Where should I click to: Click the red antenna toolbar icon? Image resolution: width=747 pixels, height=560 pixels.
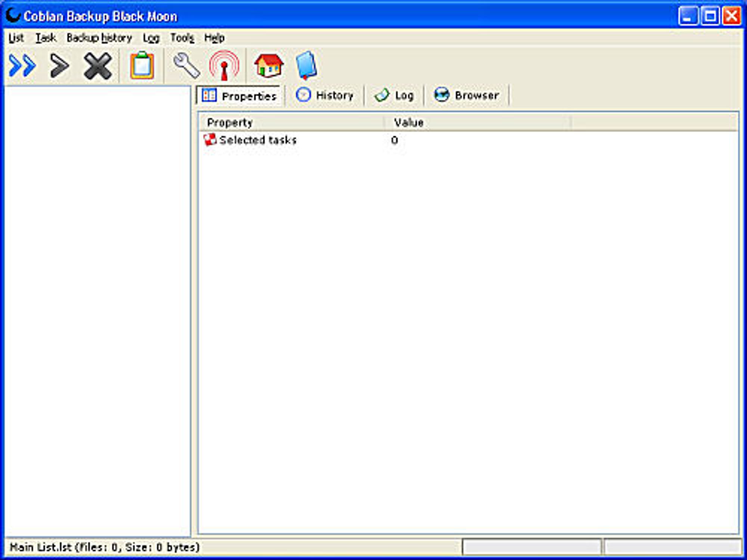pos(224,66)
